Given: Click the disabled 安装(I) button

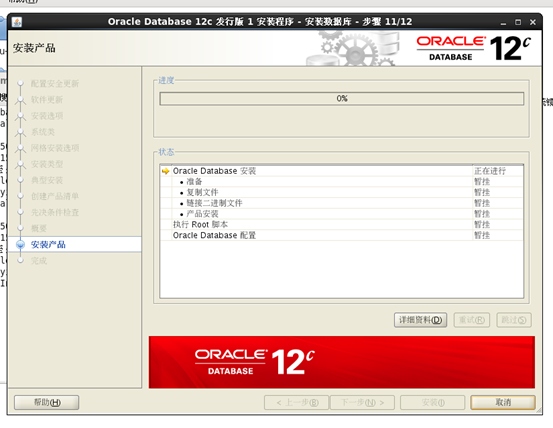Looking at the screenshot, I should coord(433,402).
